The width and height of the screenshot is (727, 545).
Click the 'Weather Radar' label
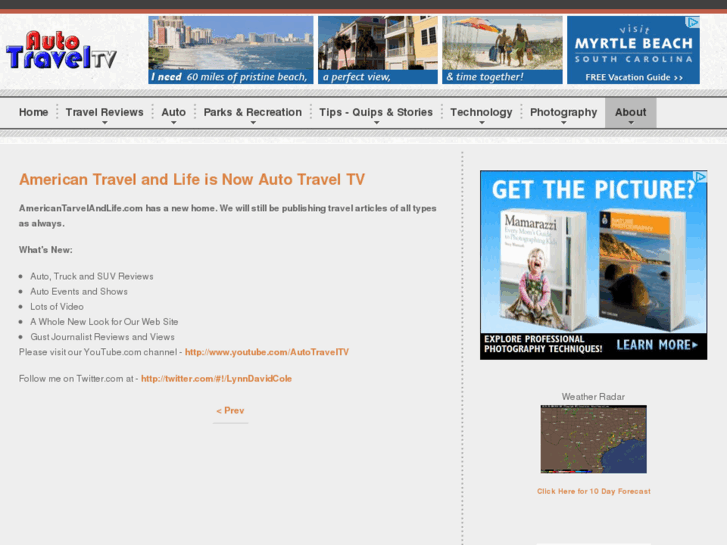(x=593, y=397)
